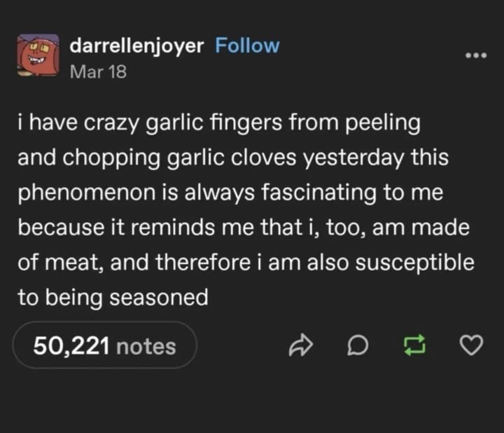Click the line "phenomenon is always fascinating"

pos(197,193)
